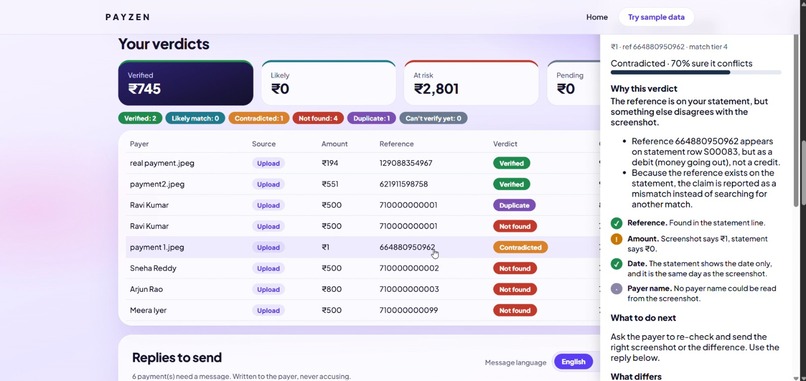Click the Payer column header
Screen dimensions: 806x381
pos(139,144)
